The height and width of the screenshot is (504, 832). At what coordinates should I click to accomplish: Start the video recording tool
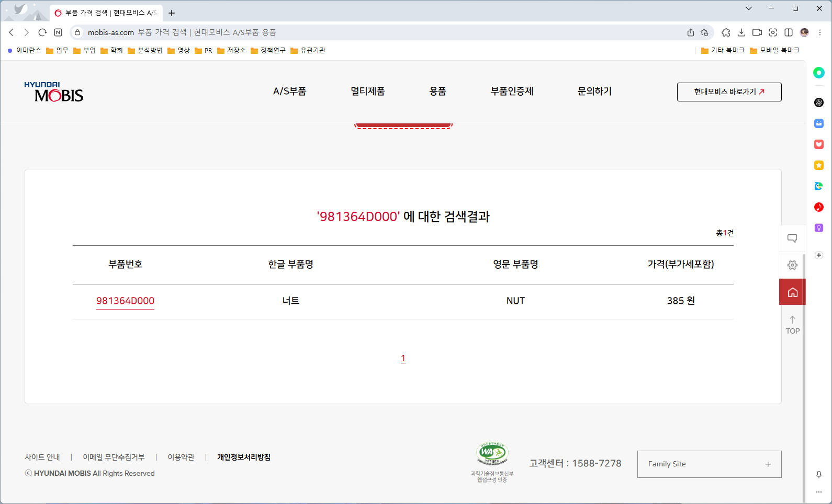click(757, 32)
